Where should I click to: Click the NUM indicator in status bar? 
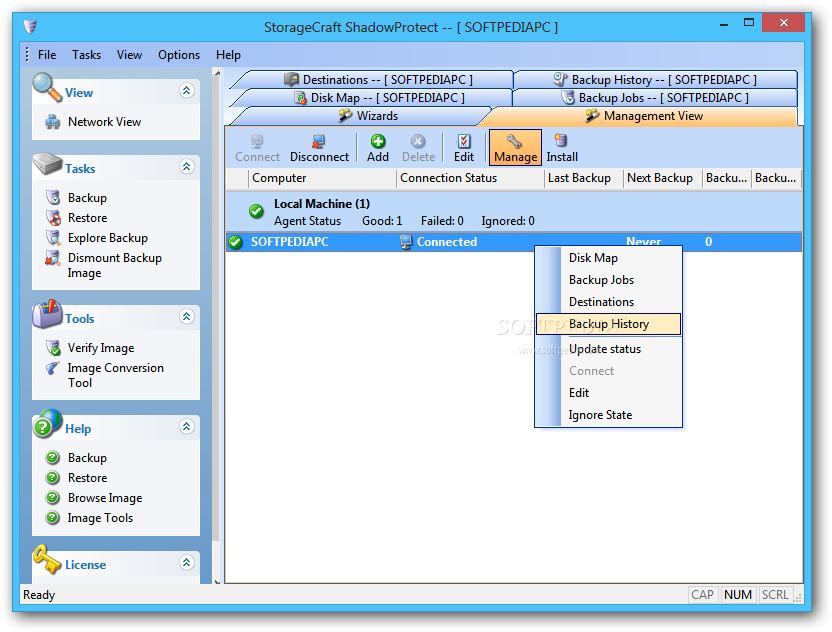tap(738, 595)
